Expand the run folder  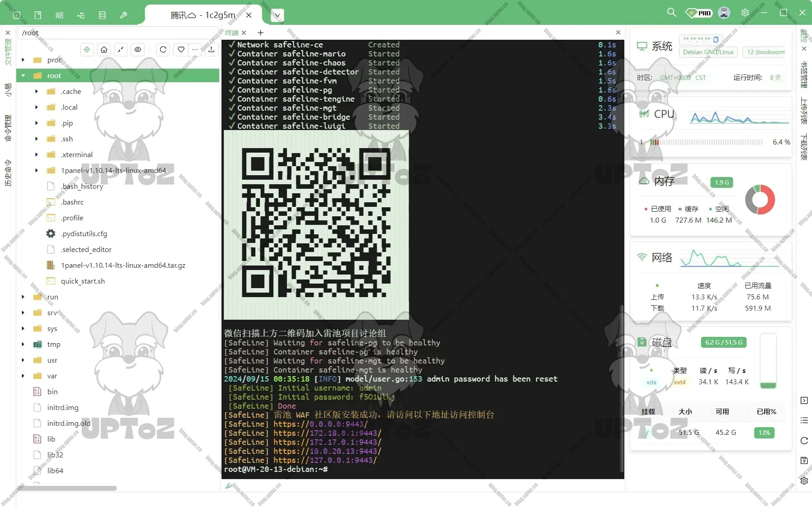[23, 297]
